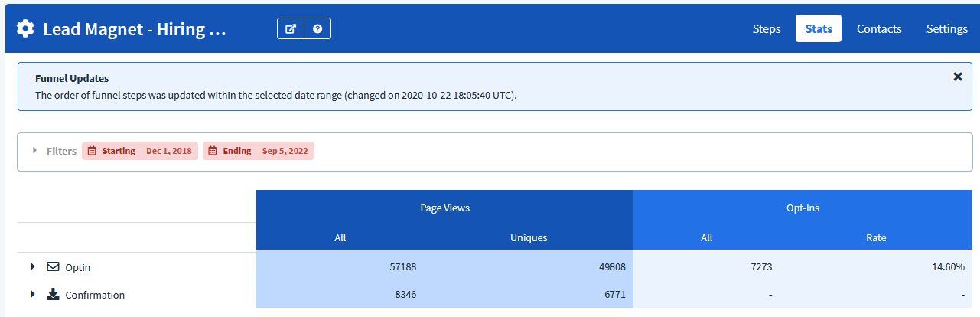Image resolution: width=980 pixels, height=317 pixels.
Task: Click the settings gear icon beside funnel title
Action: 25,29
